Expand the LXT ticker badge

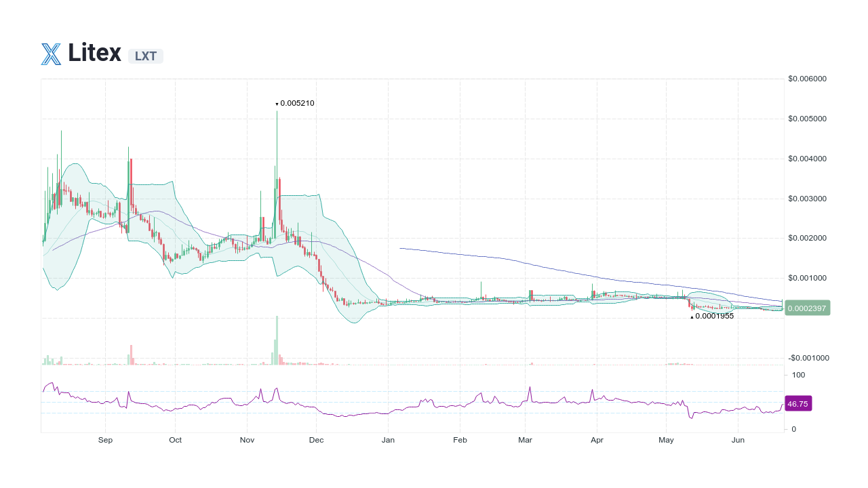click(145, 56)
